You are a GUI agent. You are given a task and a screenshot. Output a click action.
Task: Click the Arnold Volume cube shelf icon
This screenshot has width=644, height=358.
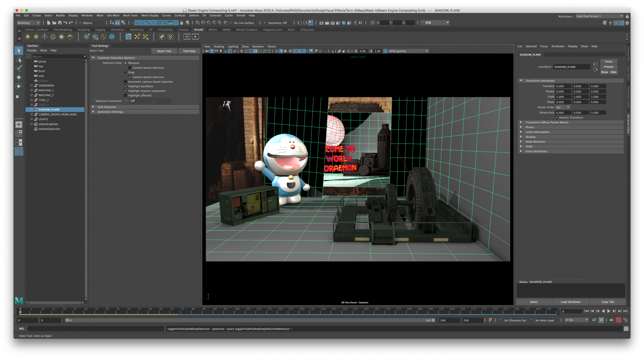(112, 36)
